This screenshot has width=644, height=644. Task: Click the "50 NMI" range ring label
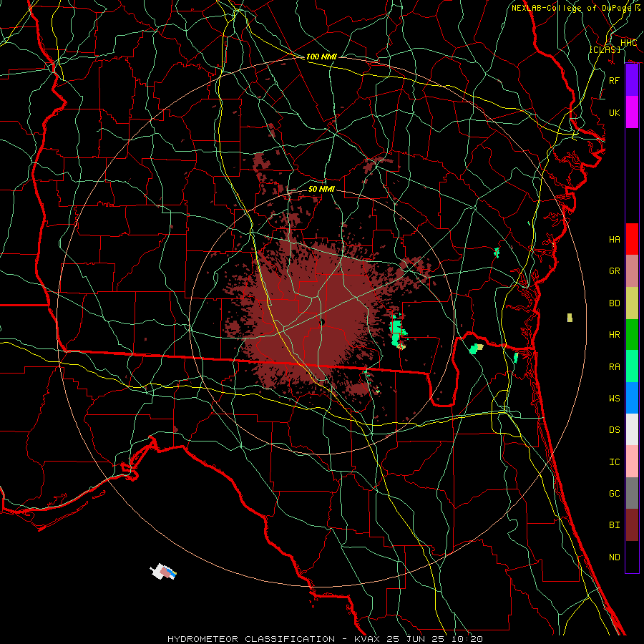tap(321, 189)
